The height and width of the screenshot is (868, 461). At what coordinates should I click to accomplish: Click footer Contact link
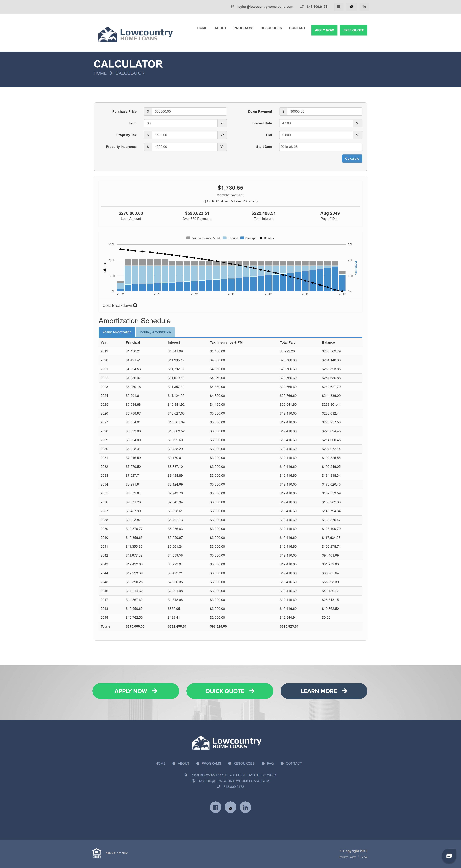tap(294, 764)
